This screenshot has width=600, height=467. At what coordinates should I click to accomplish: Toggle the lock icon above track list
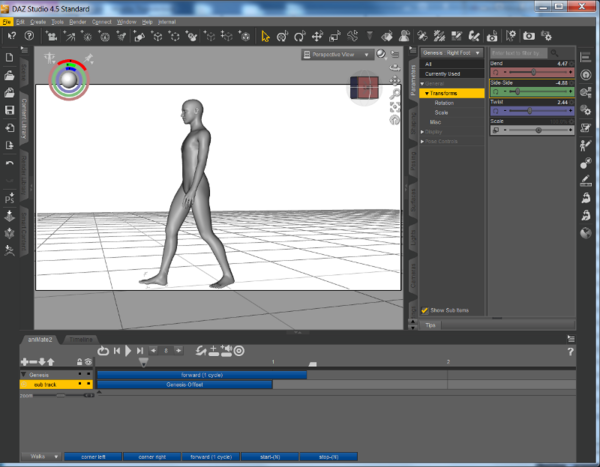click(79, 362)
